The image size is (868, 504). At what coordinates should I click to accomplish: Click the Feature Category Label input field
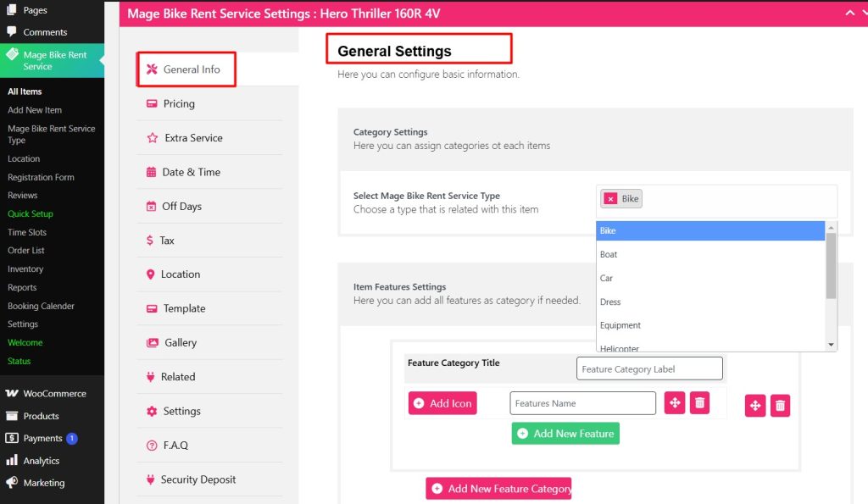coord(649,368)
